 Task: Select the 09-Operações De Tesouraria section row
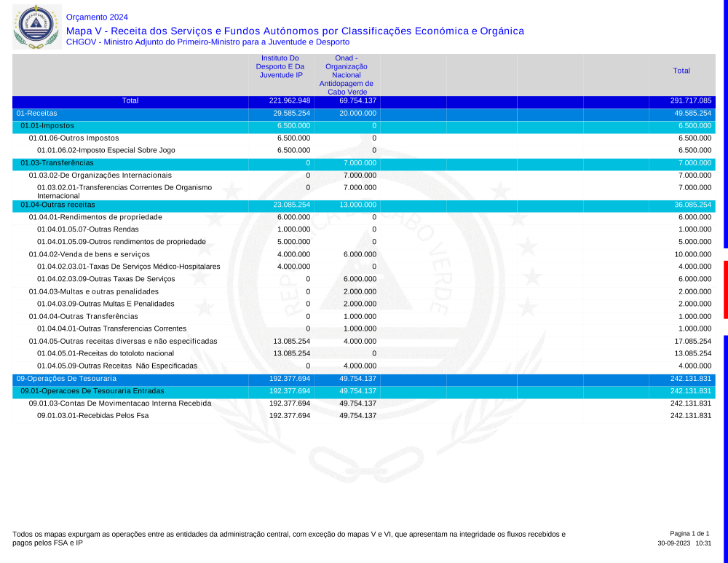click(x=66, y=379)
